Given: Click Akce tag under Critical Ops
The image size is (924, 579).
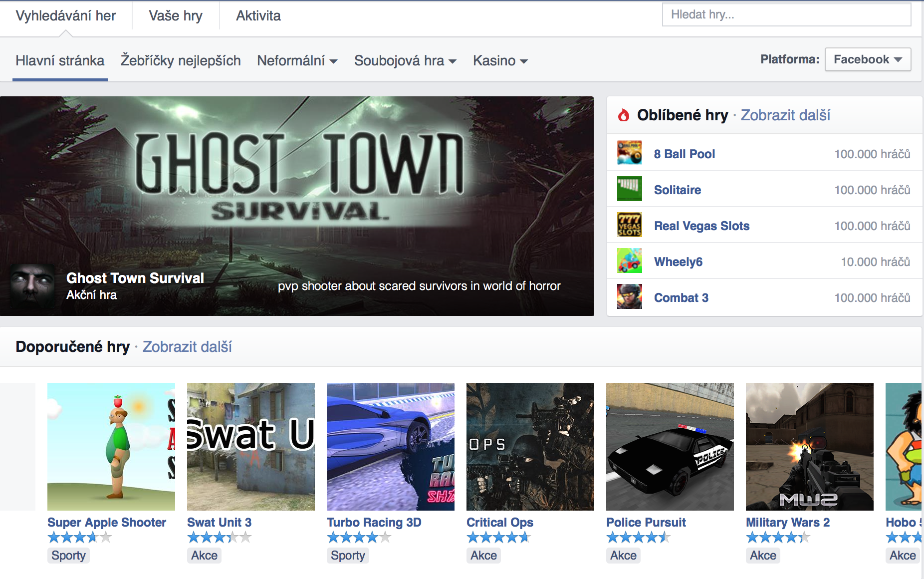Looking at the screenshot, I should pos(483,556).
